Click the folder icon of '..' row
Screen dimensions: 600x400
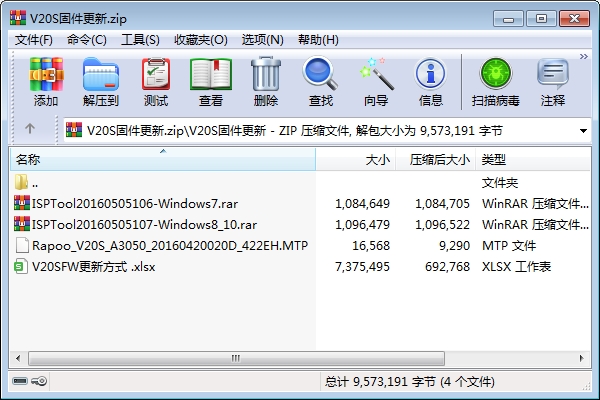(21, 182)
